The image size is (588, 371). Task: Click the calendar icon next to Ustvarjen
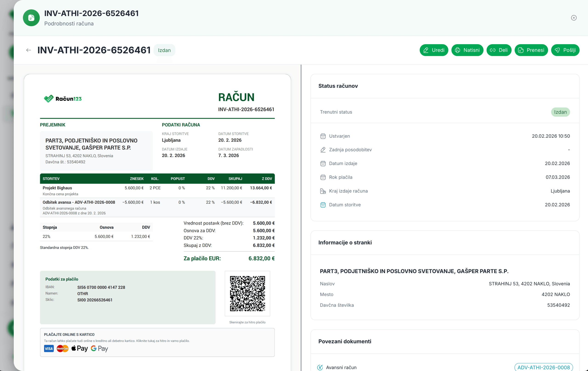[x=323, y=136]
